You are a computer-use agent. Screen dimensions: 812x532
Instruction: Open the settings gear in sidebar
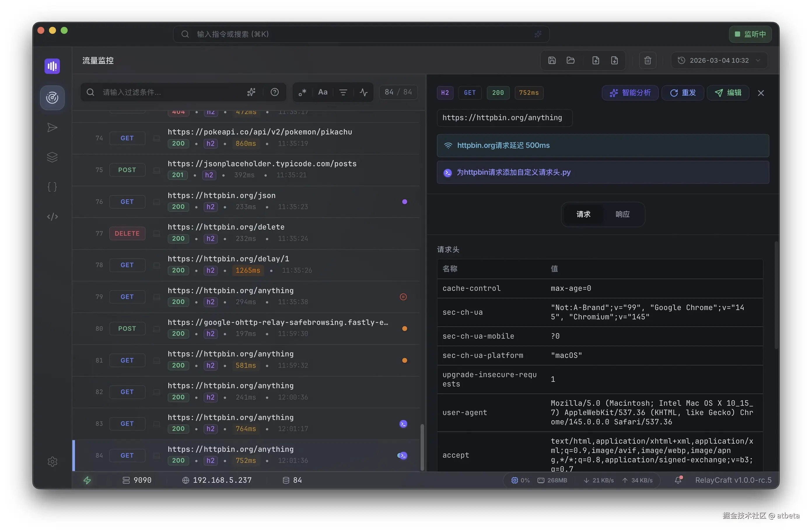point(52,462)
